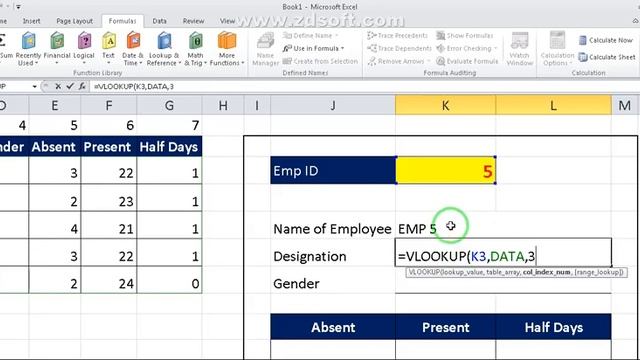Select column F header
Screen dimensions: 640x360
109,106
